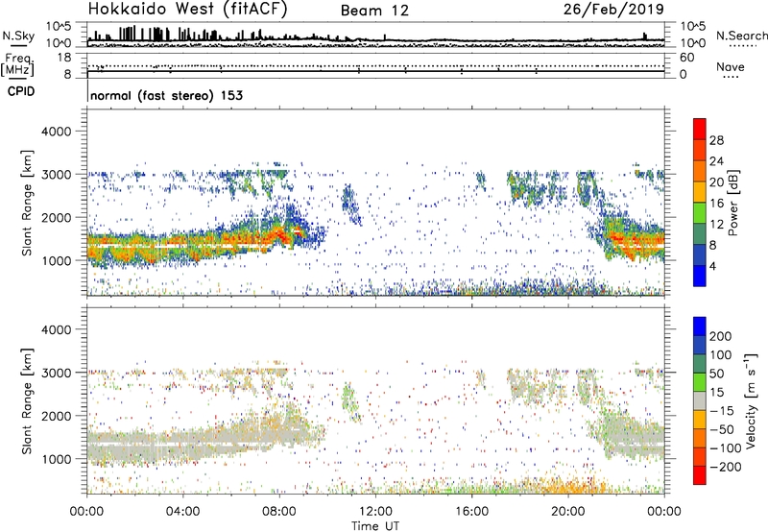Screen dimensions: 768x532
Task: Click the '08:00' time tick label
Action: 279,512
